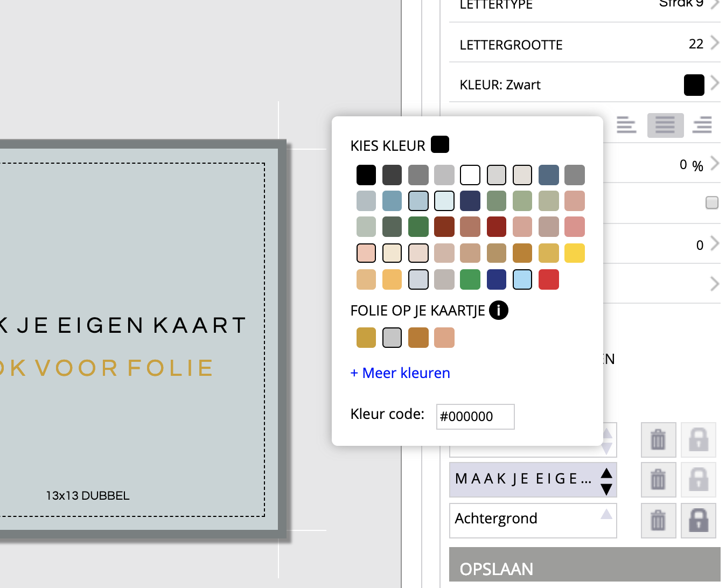Click the Opslaan button

584,568
